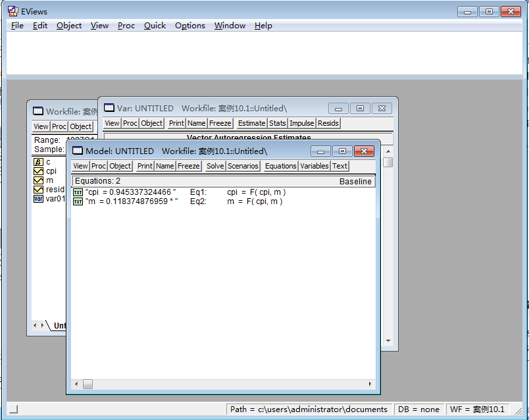Click the Path field in status bar
This screenshot has width=529, height=420.
point(309,409)
